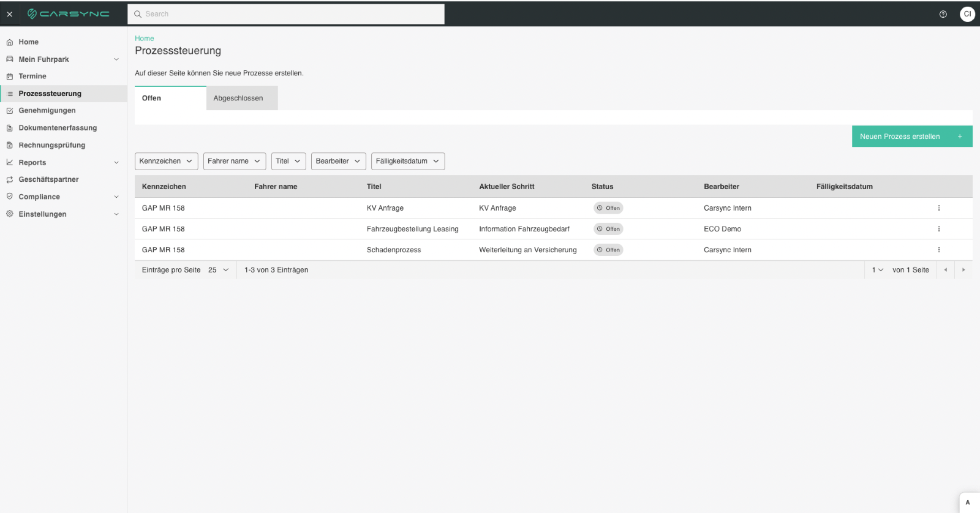
Task: Open the Bearbeiter filter dropdown
Action: 339,161
